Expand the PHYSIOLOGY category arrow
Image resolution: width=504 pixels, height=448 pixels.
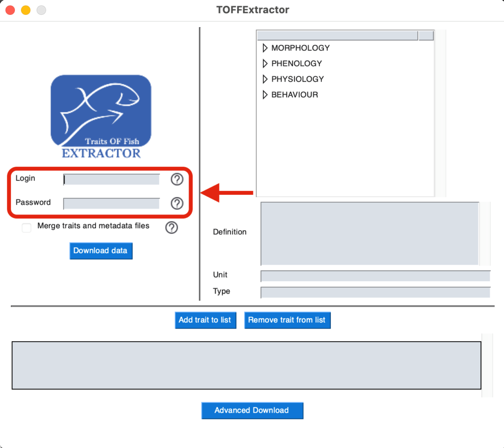(265, 79)
